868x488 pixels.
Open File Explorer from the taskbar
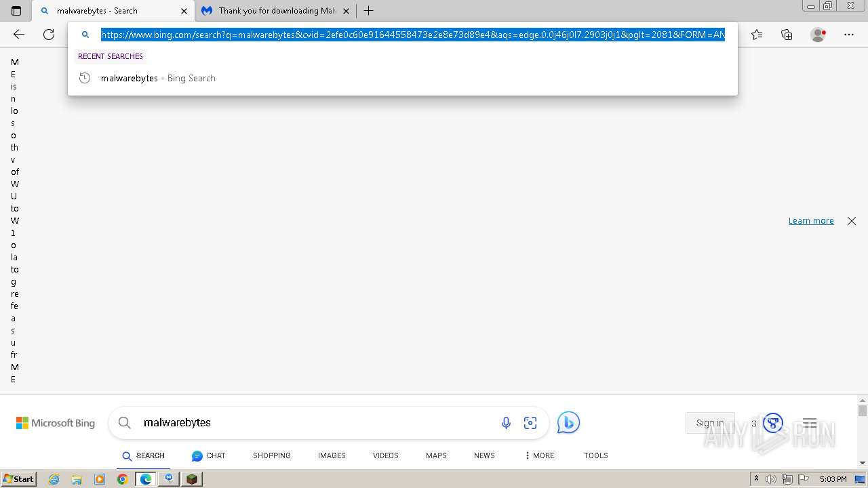(77, 479)
